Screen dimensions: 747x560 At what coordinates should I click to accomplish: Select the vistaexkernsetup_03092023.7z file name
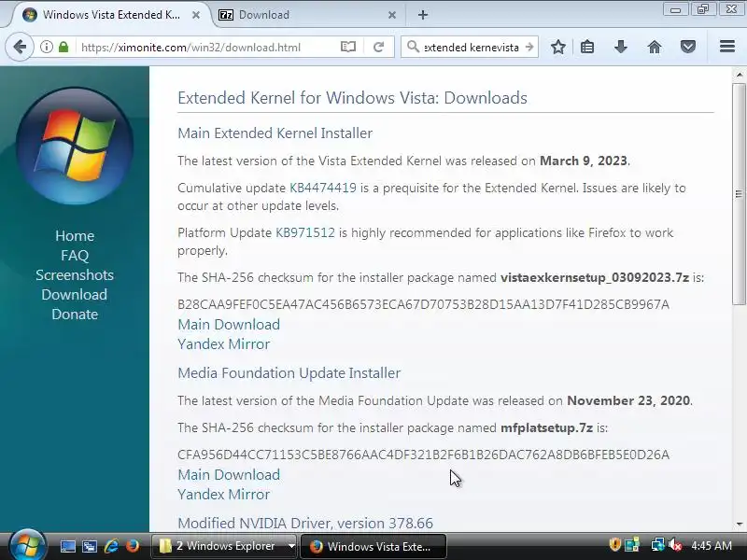pos(595,277)
